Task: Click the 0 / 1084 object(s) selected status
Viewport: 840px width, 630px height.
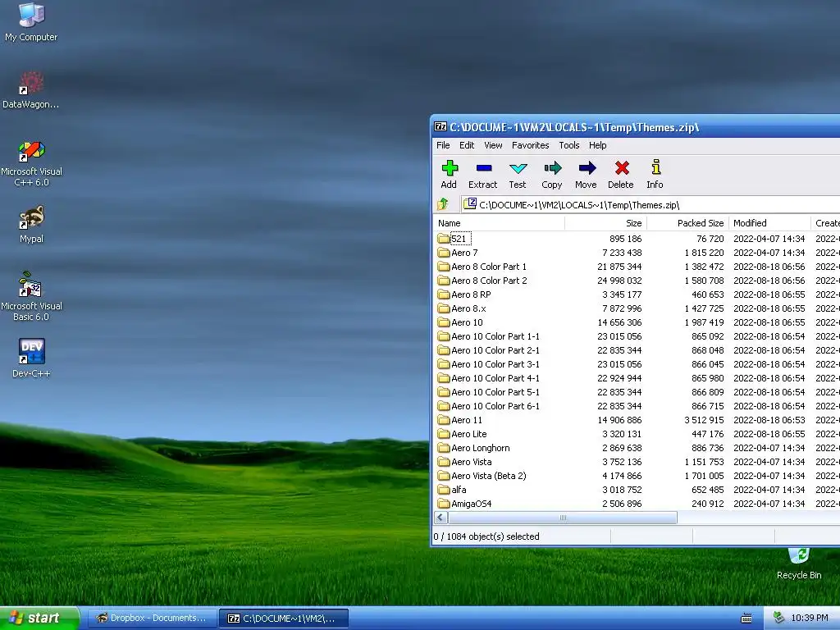Action: (x=486, y=536)
